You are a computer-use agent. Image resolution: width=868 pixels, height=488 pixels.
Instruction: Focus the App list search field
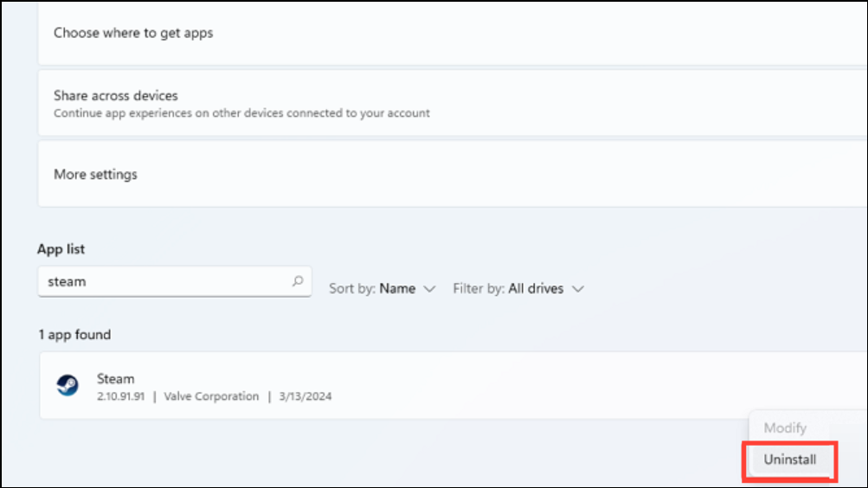(x=164, y=281)
